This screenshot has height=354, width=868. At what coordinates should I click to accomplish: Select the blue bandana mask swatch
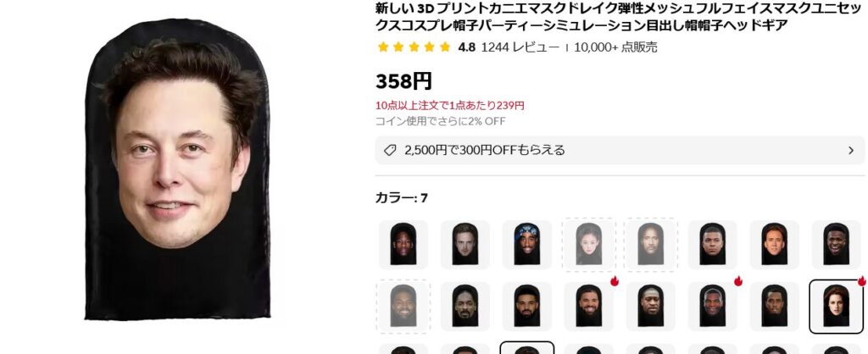[526, 245]
